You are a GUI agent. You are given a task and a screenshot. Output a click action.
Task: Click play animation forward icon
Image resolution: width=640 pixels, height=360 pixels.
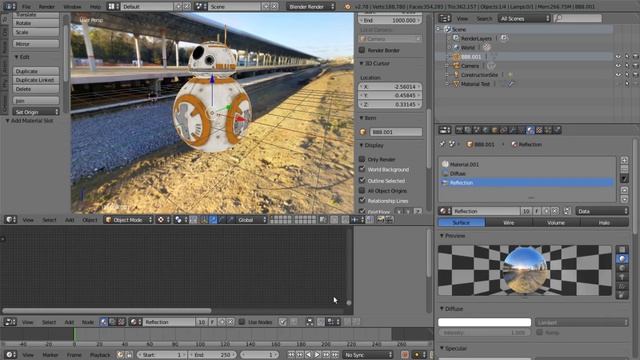[x=317, y=355]
